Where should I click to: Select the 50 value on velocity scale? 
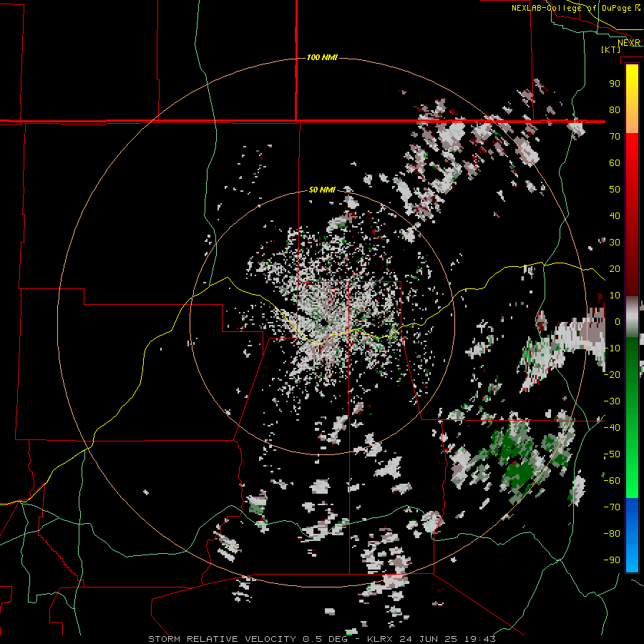coord(615,190)
